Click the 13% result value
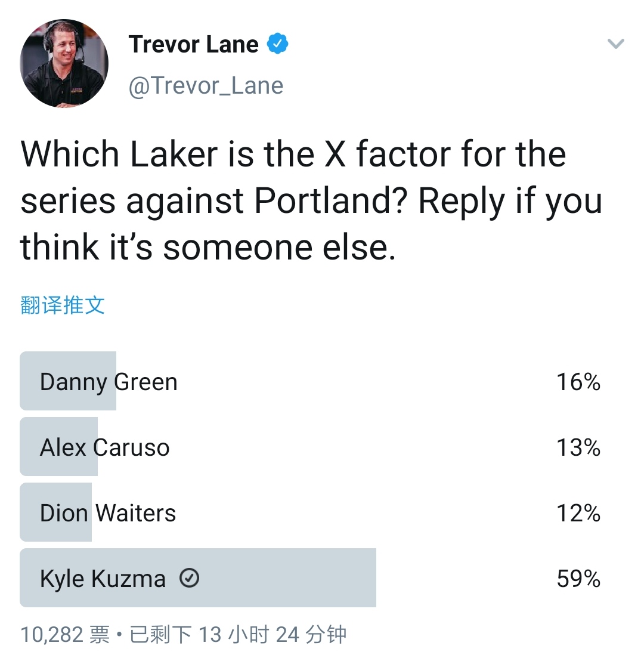 [x=578, y=447]
